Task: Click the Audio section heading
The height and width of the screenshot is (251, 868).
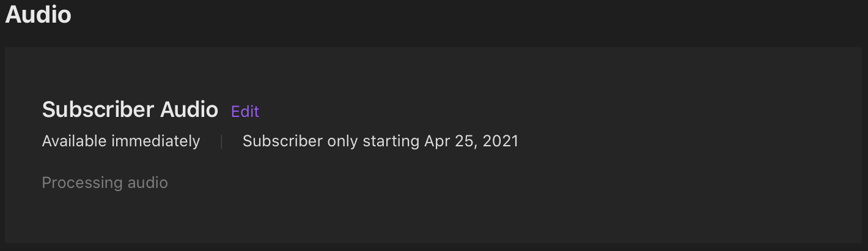Action: click(38, 15)
